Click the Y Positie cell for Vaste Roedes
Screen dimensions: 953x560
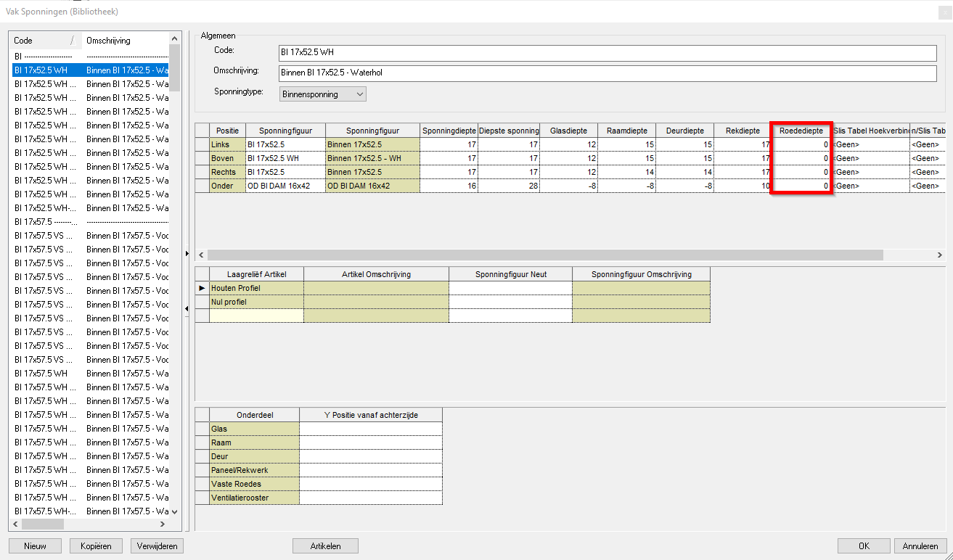coord(371,484)
